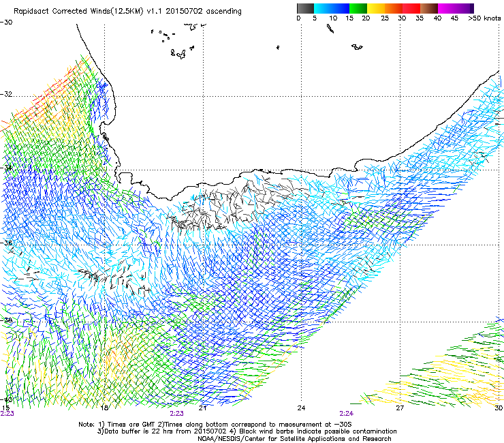Click the '-40' latitude axis label
This screenshot has width=504, height=443.
coord(6,400)
